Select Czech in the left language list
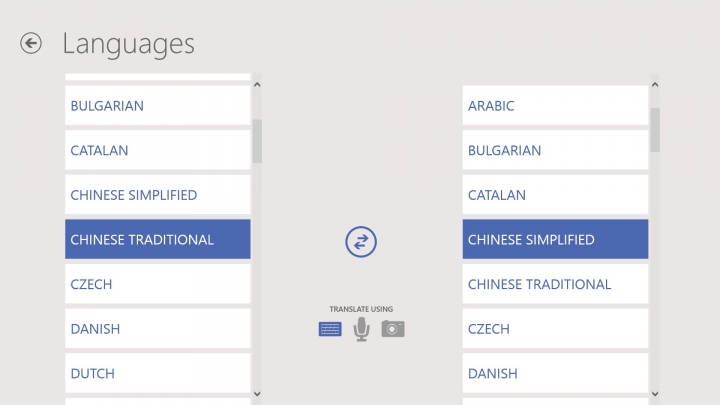 [158, 284]
